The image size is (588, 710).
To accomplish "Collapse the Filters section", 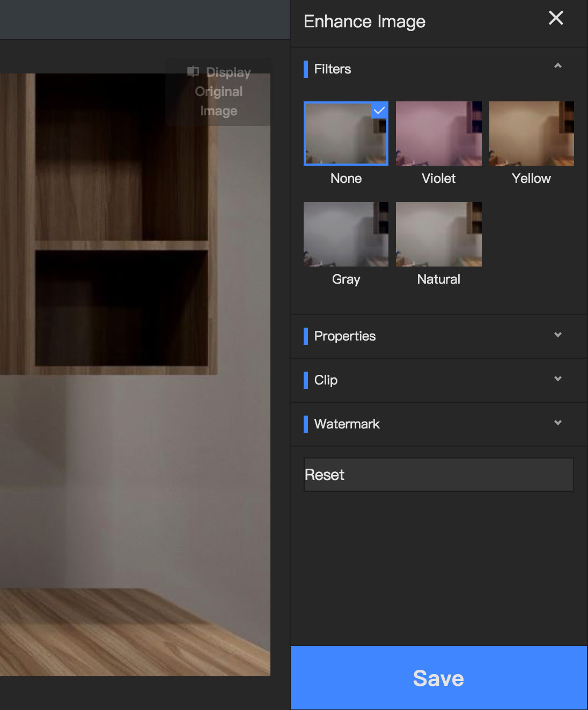I will tap(557, 65).
